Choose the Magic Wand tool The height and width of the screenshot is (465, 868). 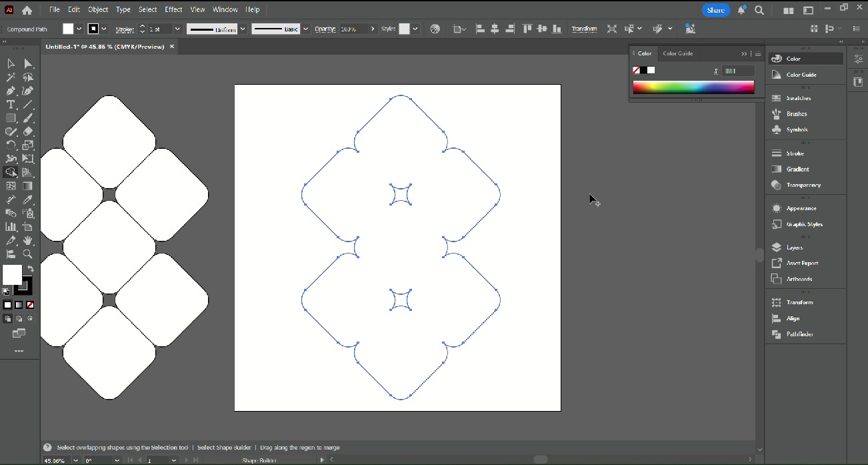click(11, 77)
